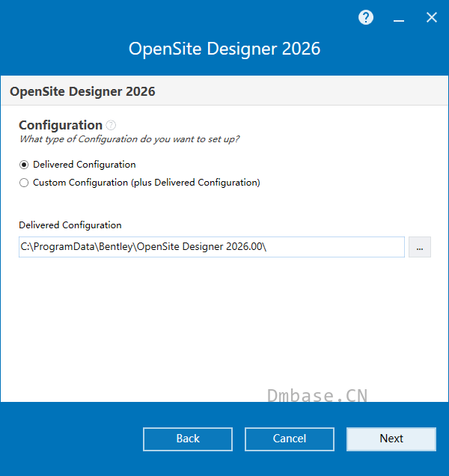449x476 pixels.
Task: Cancel the installation setup
Action: click(x=290, y=439)
